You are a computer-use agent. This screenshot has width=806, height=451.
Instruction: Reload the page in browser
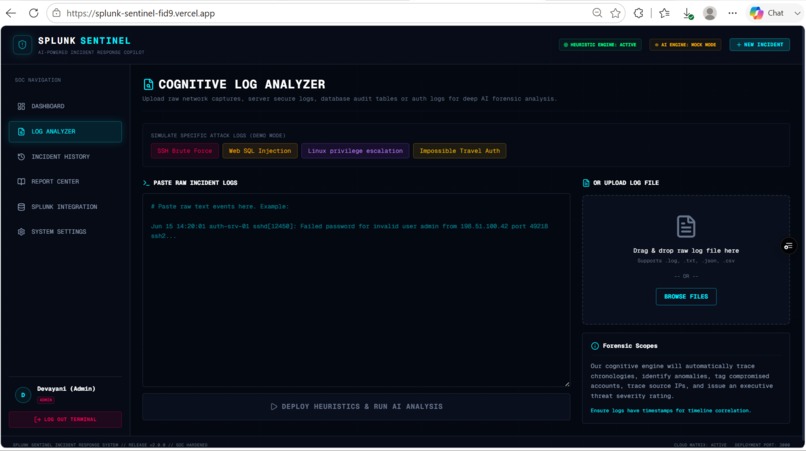point(33,13)
